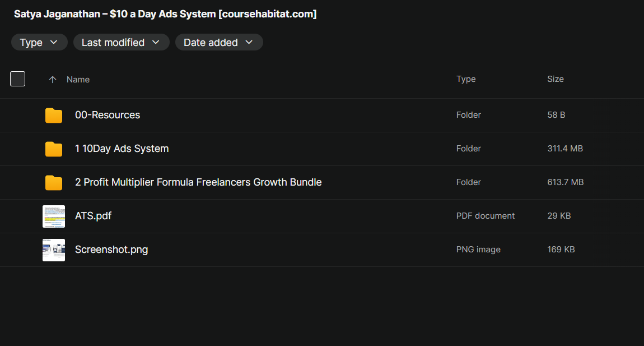Sort files by the Type column header

tap(466, 79)
